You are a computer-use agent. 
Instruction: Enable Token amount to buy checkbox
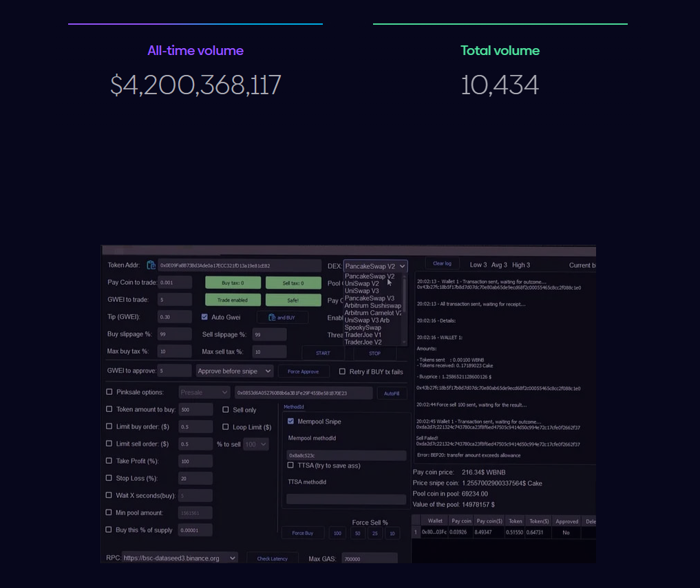pyautogui.click(x=109, y=409)
